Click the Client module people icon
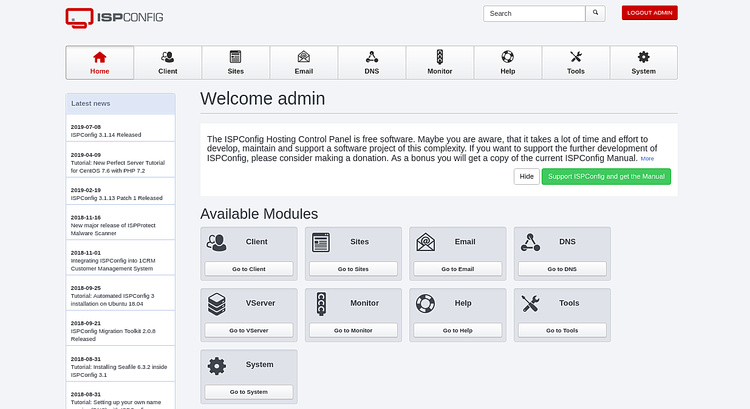This screenshot has width=750, height=409. pyautogui.click(x=217, y=241)
